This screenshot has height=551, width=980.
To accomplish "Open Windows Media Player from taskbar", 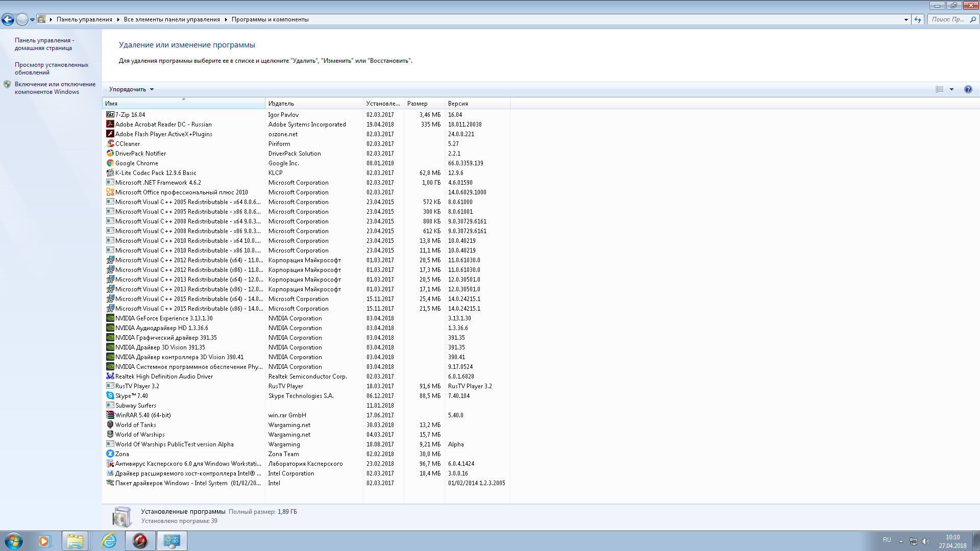I will click(x=44, y=541).
